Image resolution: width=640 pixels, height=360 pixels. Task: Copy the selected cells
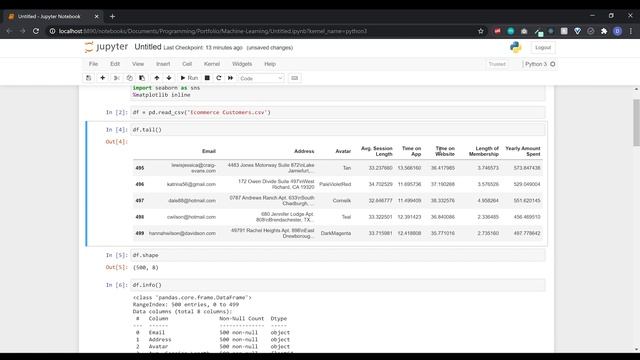pyautogui.click(x=129, y=78)
